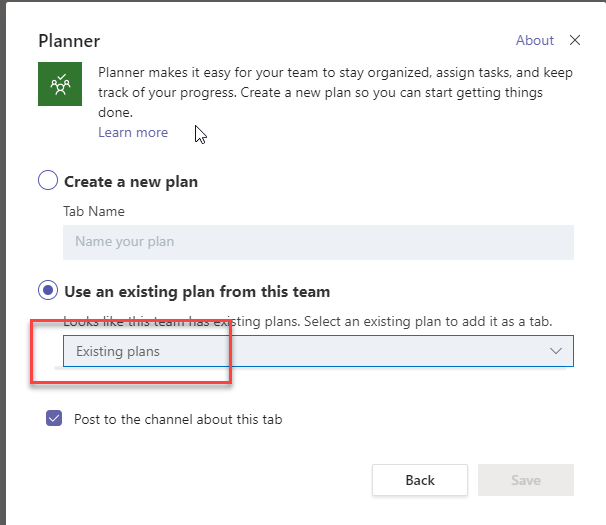Close the Planner dialog with the X
606x525 pixels.
point(574,40)
